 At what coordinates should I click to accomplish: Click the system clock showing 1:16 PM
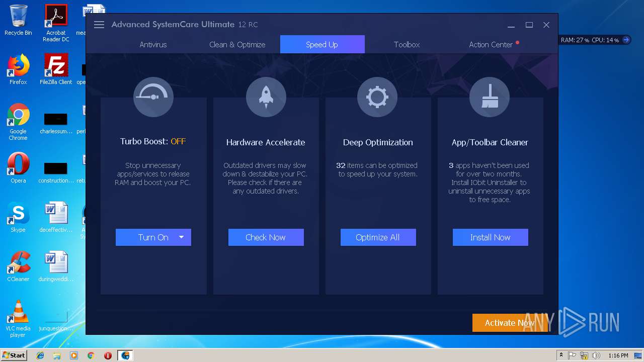[x=618, y=355]
